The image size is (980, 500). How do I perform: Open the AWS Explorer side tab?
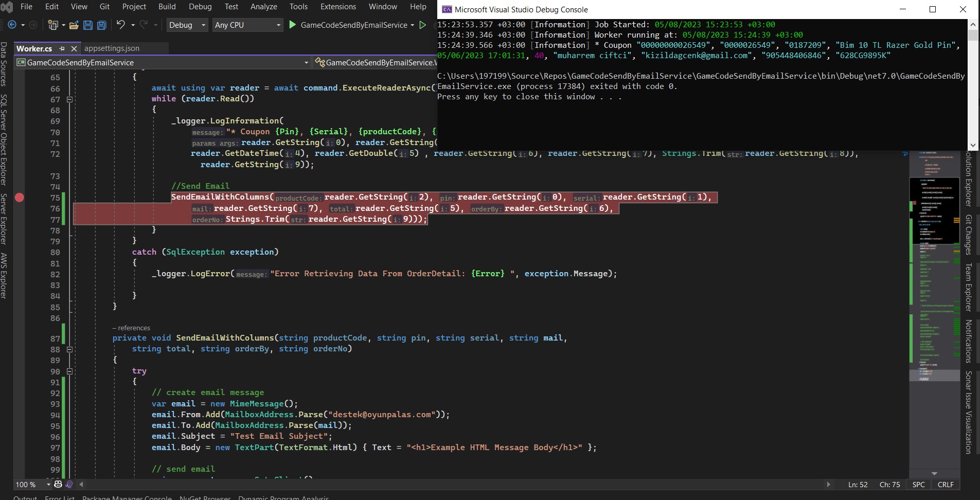[x=4, y=275]
